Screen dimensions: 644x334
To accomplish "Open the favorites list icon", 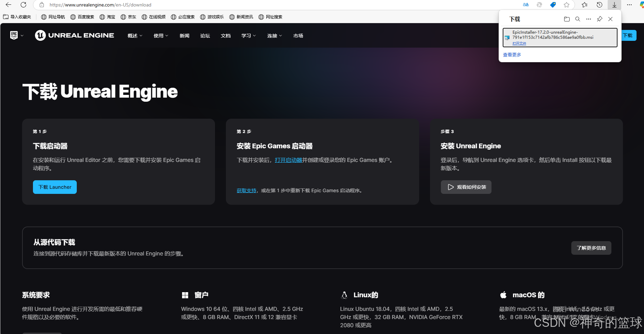I will (585, 5).
